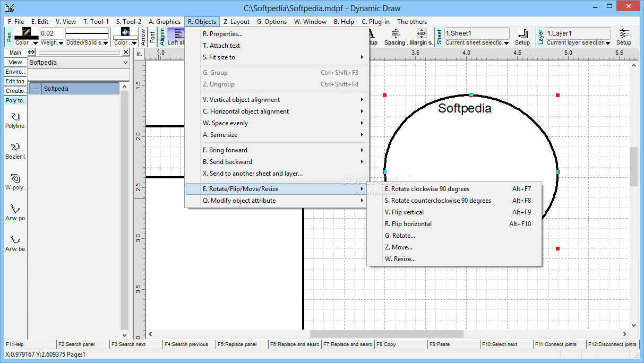This screenshot has height=363, width=644.
Task: Switch to the Main side tab
Action: pyautogui.click(x=15, y=53)
